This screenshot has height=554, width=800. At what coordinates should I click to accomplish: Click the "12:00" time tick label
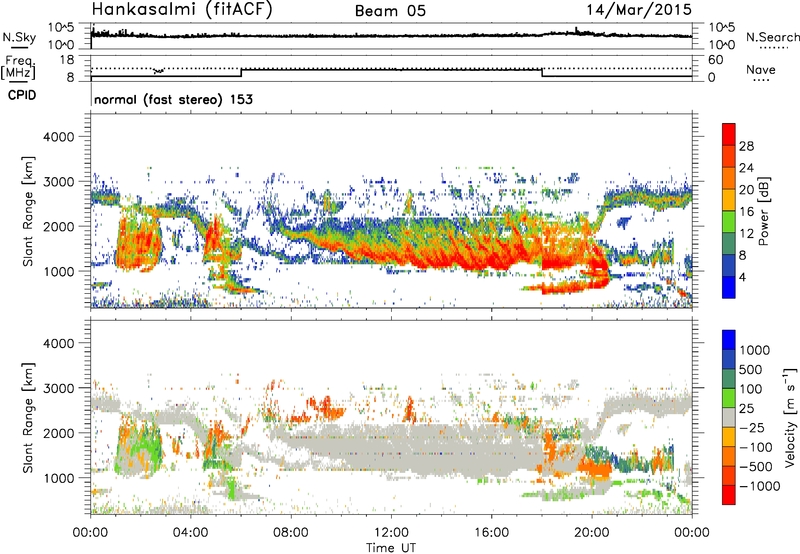click(391, 533)
